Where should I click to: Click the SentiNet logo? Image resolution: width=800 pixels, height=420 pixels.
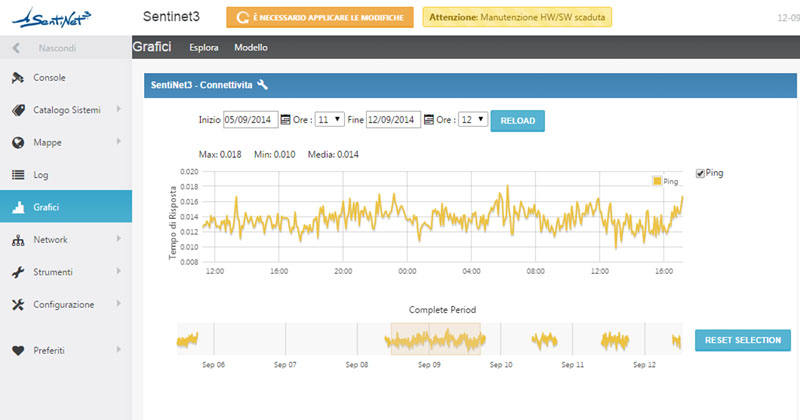click(51, 18)
